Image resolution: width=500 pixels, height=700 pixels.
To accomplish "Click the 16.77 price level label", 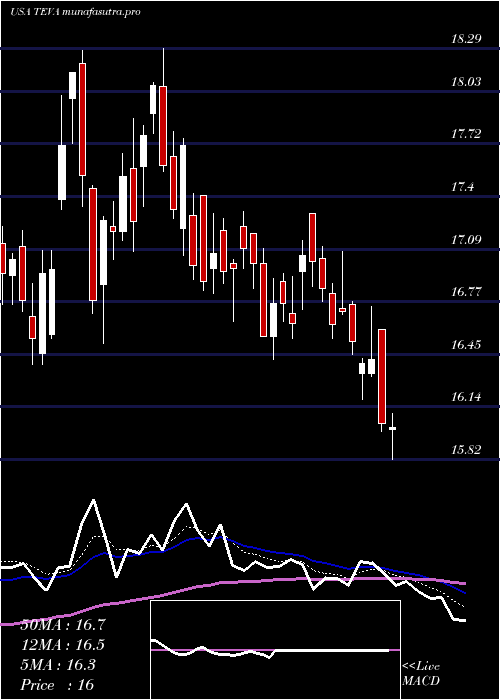I will click(466, 292).
